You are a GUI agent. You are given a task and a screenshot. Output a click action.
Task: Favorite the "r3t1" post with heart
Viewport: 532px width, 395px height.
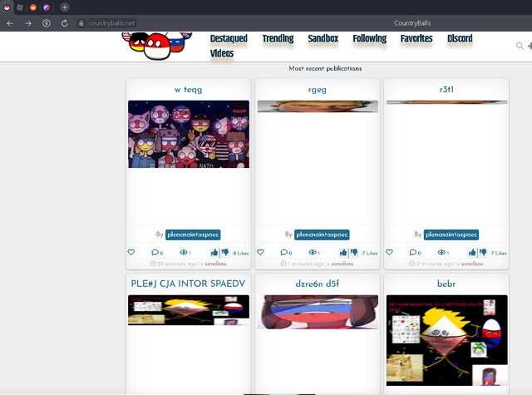coord(389,252)
